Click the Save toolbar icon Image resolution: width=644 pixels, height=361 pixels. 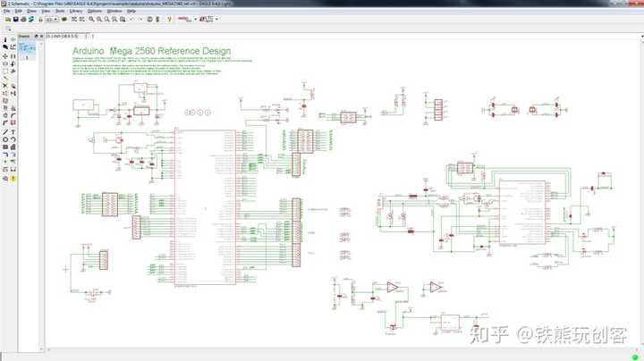click(15, 19)
